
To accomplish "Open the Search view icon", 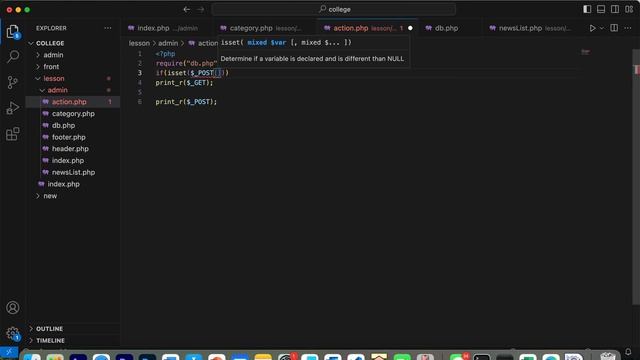I will (x=13, y=56).
